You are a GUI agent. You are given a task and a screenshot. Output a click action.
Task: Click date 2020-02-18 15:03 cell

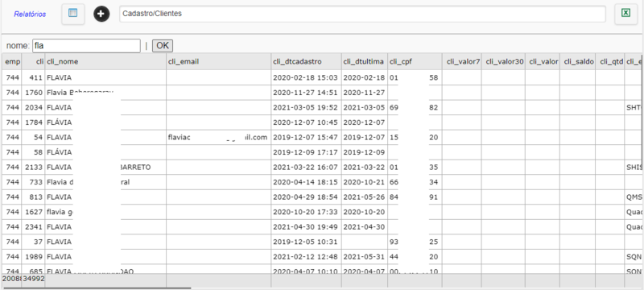[306, 77]
